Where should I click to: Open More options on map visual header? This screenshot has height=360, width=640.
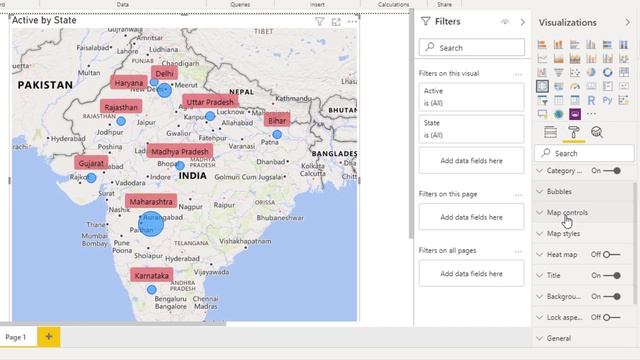[352, 22]
